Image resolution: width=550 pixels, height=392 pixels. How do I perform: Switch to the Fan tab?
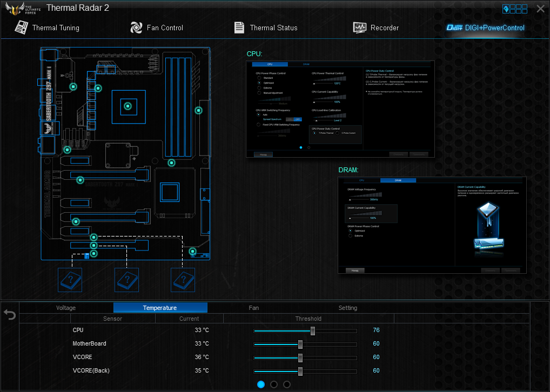tap(253, 308)
